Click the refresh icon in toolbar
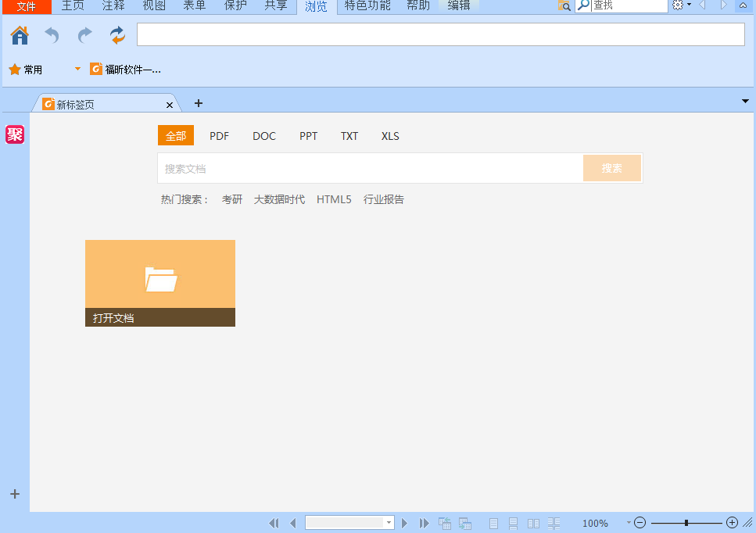The width and height of the screenshot is (756, 533). [116, 35]
